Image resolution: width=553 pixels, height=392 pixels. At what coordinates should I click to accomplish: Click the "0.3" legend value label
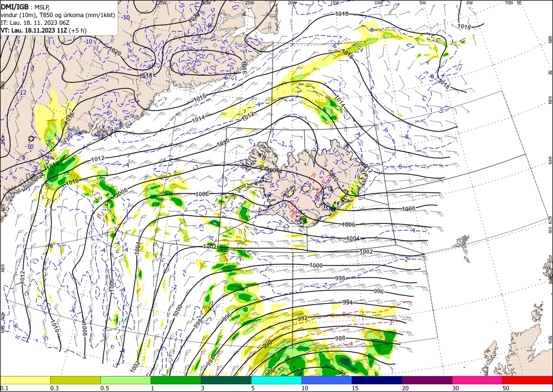point(54,388)
